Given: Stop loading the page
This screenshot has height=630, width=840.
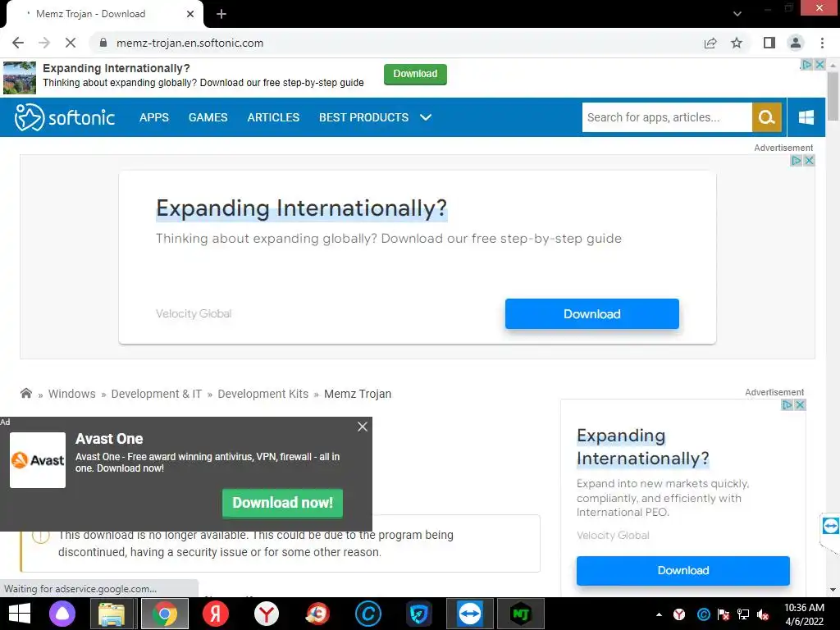Looking at the screenshot, I should [71, 43].
